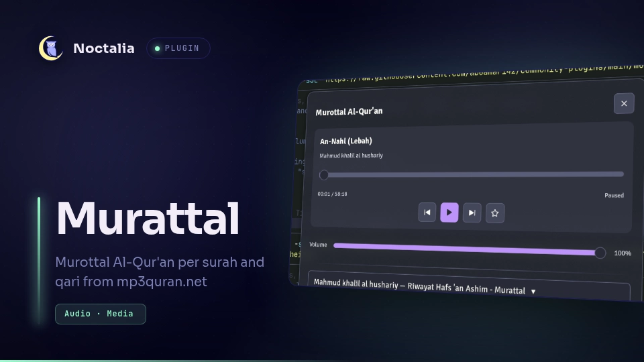Screen dimensions: 644x362
Task: Click the playback progress slider handle
Action: point(323,175)
